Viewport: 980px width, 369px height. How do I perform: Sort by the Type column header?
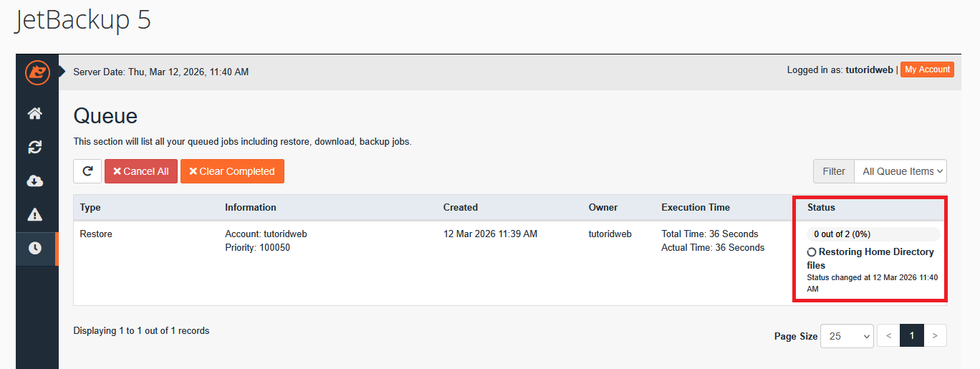click(90, 207)
